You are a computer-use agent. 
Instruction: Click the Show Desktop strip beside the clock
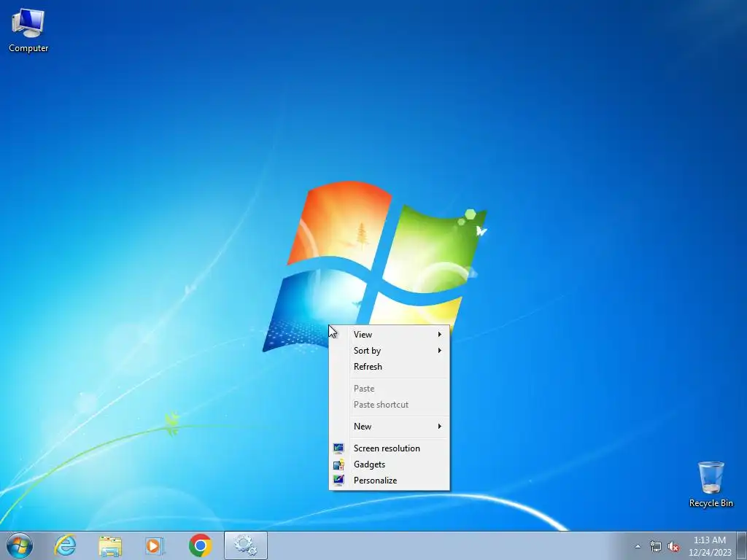pos(742,545)
